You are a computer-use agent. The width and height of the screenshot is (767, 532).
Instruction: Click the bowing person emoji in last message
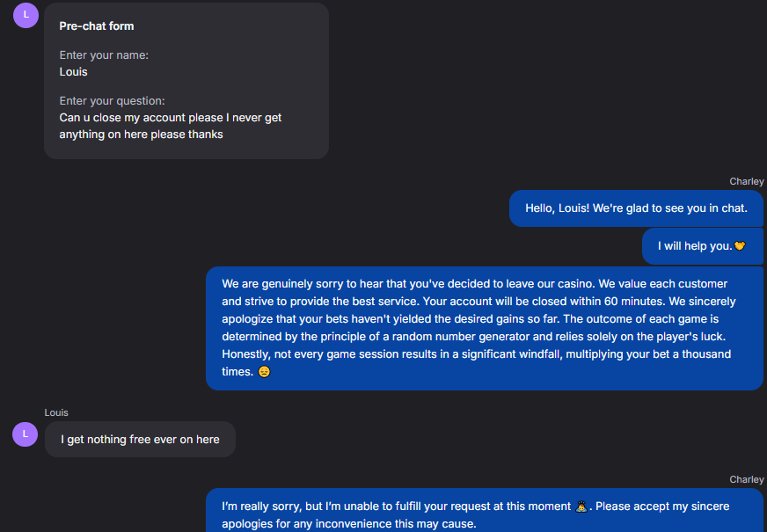(x=581, y=506)
